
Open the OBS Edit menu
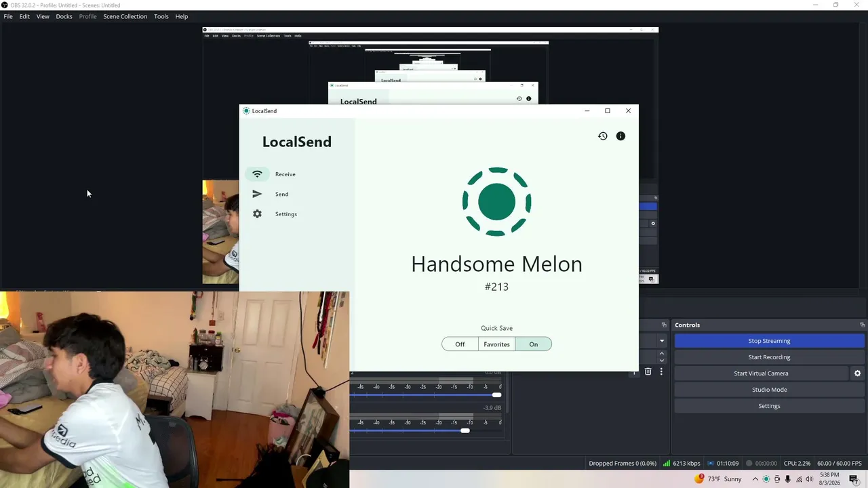24,16
